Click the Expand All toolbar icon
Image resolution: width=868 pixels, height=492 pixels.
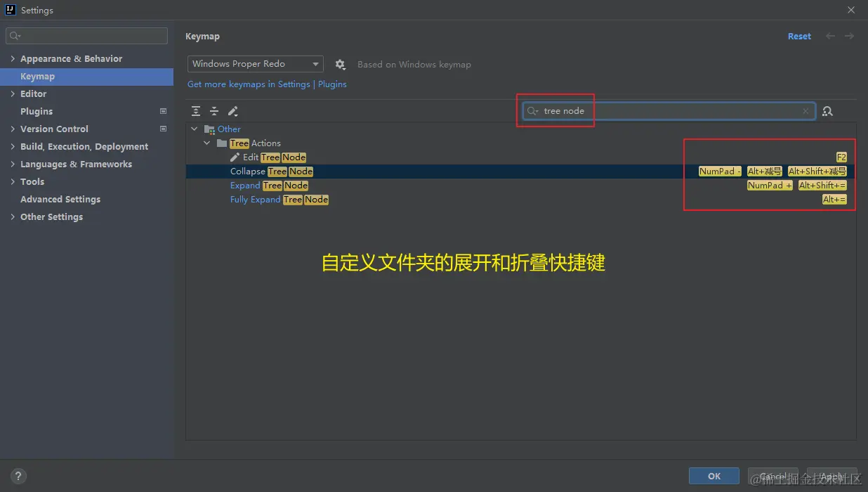196,111
